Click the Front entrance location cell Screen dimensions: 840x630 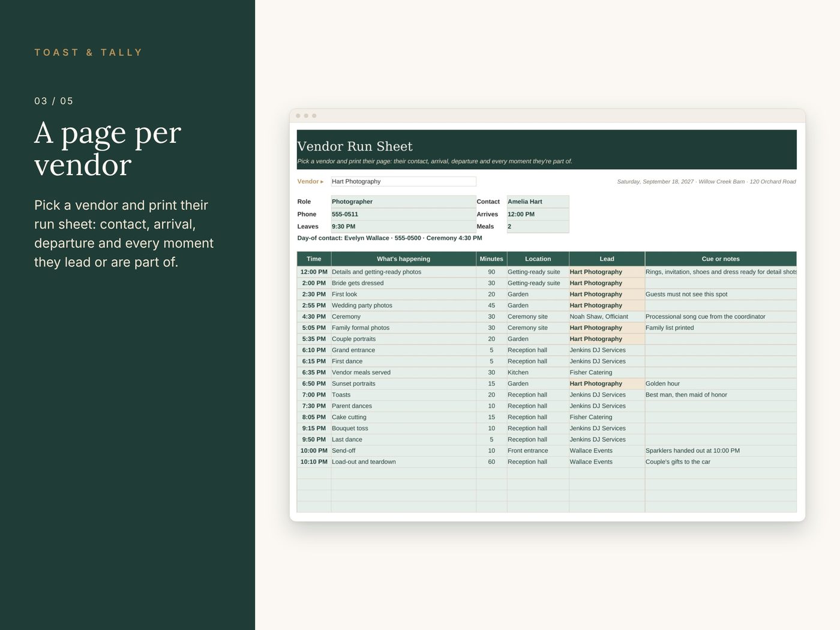click(538, 451)
